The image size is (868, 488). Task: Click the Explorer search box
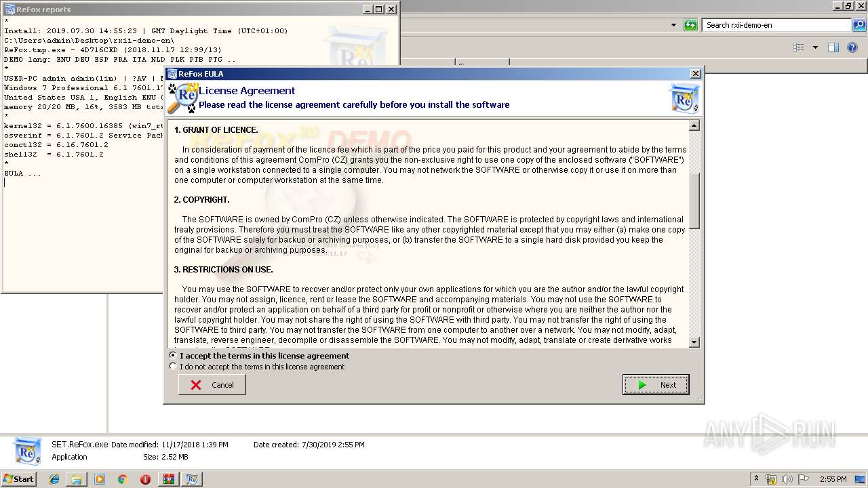pos(776,25)
